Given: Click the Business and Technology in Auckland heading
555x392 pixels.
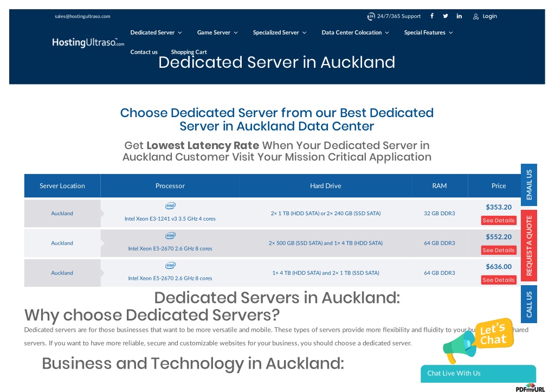Looking at the screenshot, I should click(193, 363).
